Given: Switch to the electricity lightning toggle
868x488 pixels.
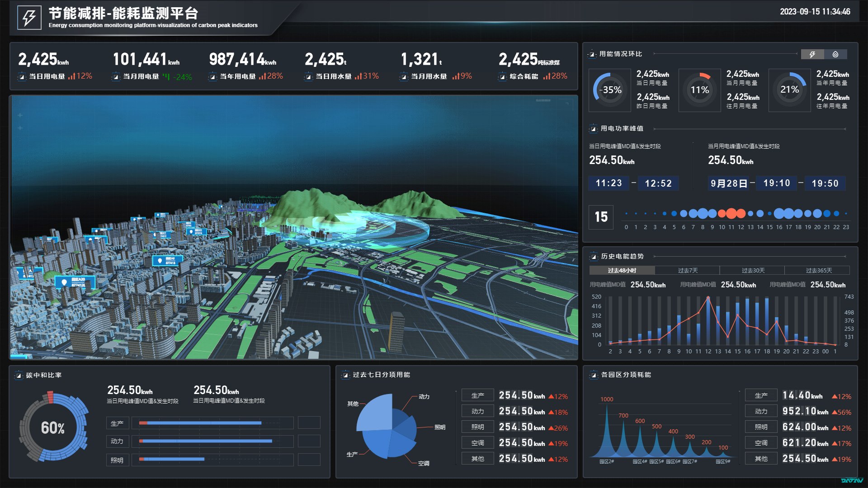Looking at the screenshot, I should [812, 54].
